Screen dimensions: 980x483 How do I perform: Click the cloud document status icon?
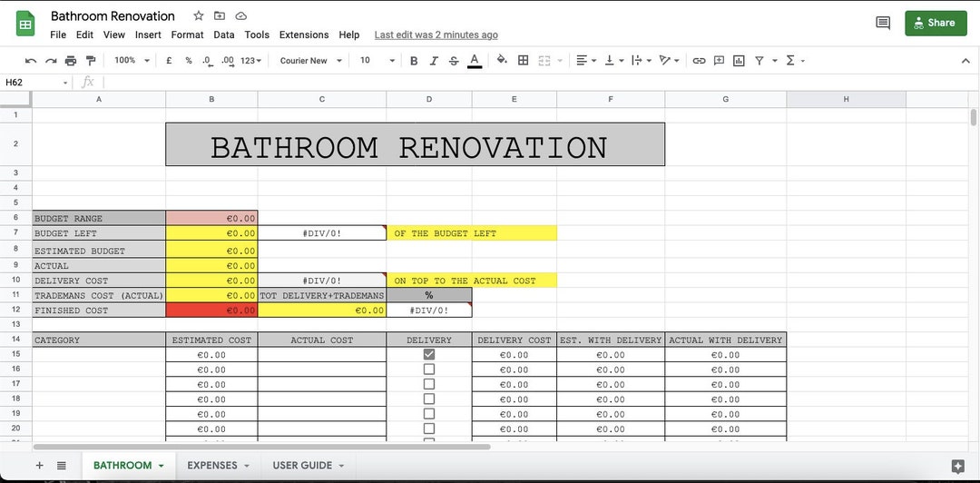[x=240, y=15]
